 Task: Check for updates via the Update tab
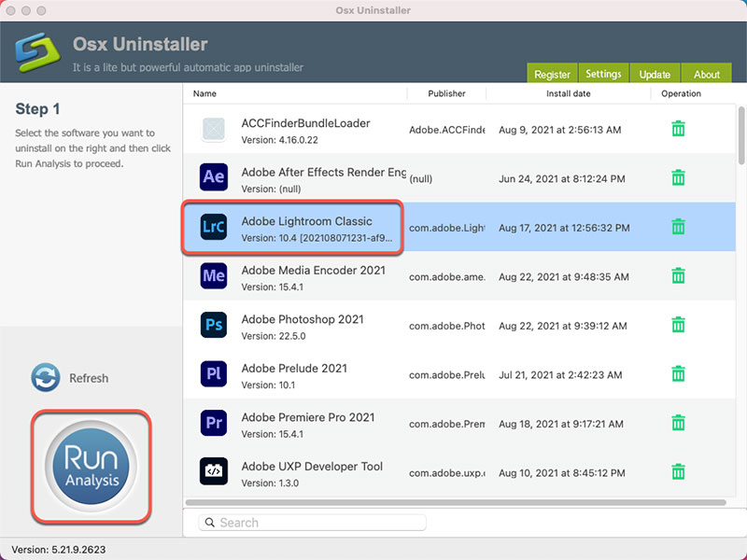655,73
